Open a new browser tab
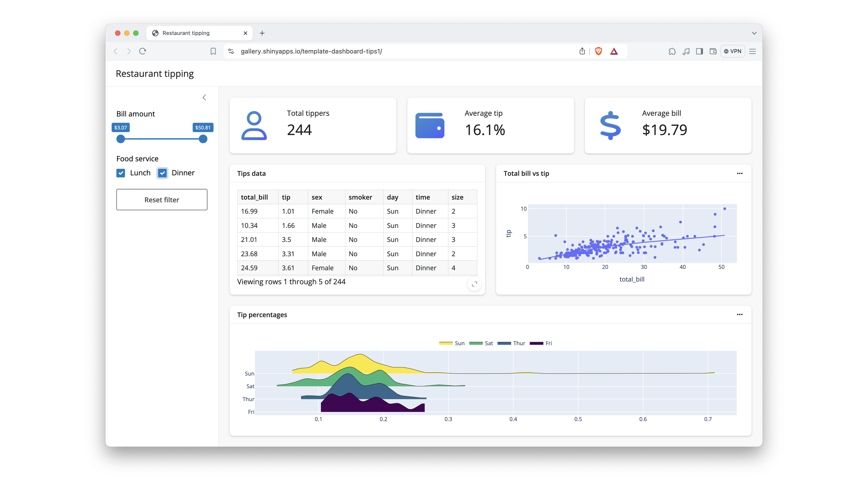Screen dimensions: 868x488 (262, 33)
